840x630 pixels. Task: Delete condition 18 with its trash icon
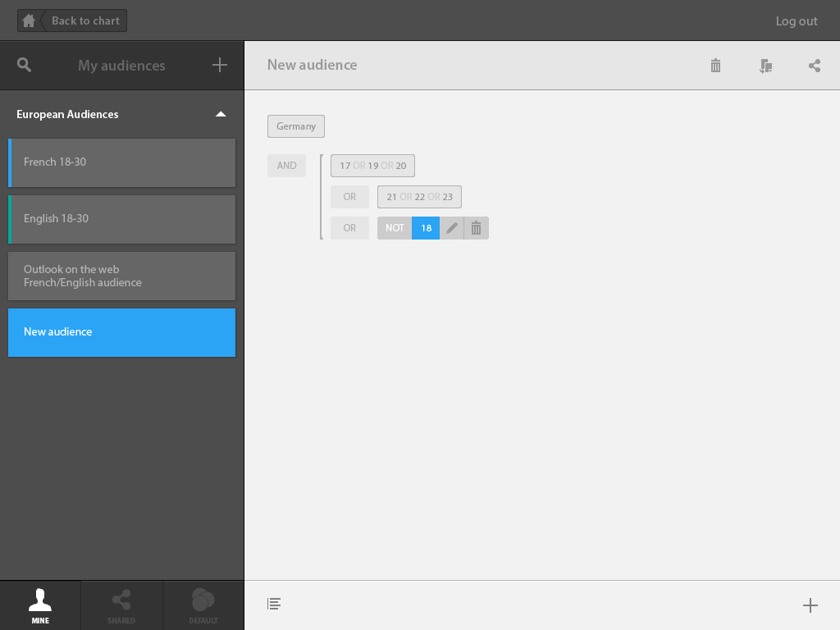[477, 228]
